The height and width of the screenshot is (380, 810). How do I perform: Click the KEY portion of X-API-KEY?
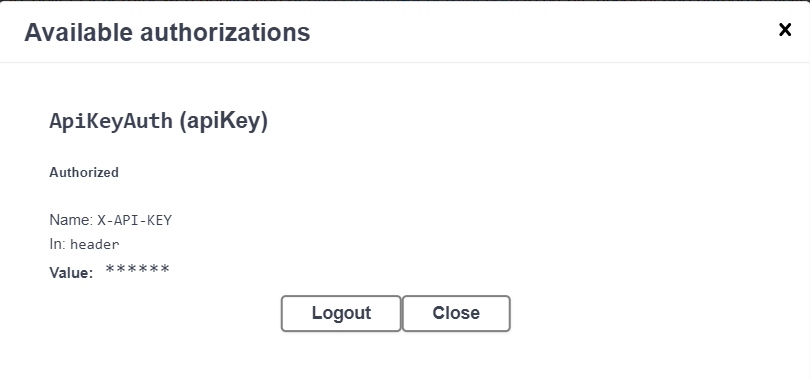[161, 220]
